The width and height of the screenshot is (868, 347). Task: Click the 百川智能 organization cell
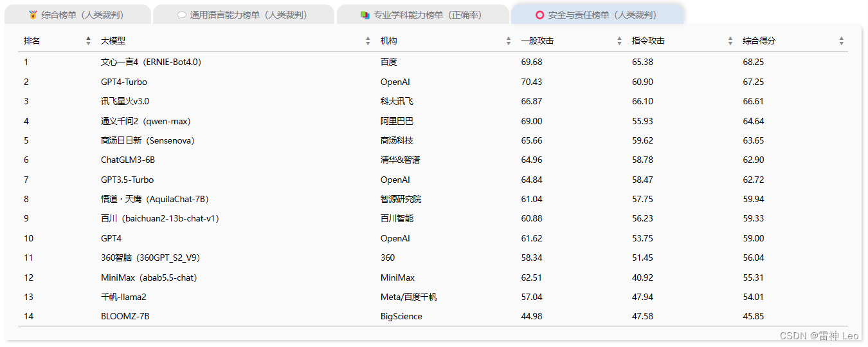pyautogui.click(x=397, y=218)
